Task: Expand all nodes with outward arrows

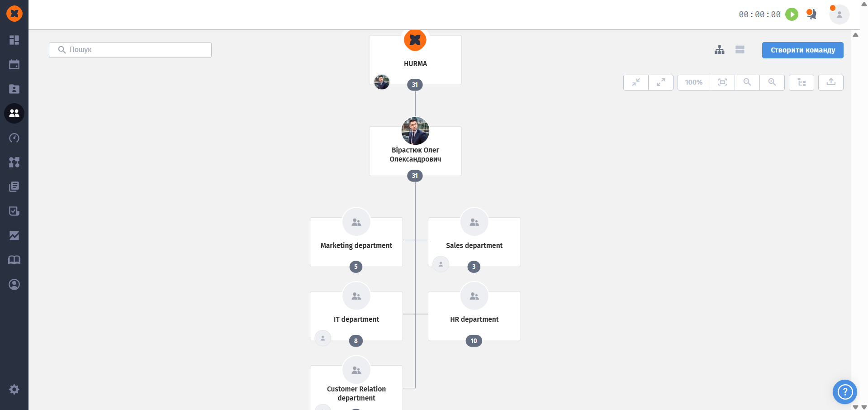Action: (x=661, y=82)
